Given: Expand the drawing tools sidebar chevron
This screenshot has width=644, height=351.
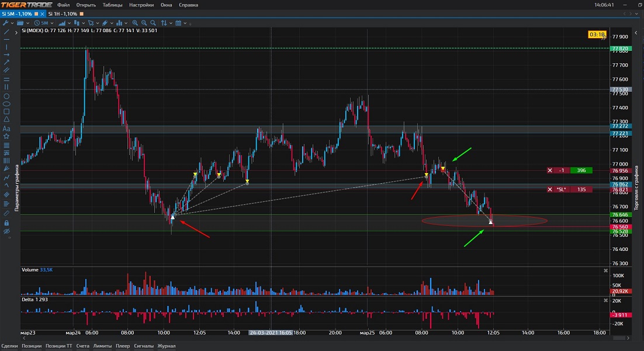Looking at the screenshot, I should [x=16, y=33].
